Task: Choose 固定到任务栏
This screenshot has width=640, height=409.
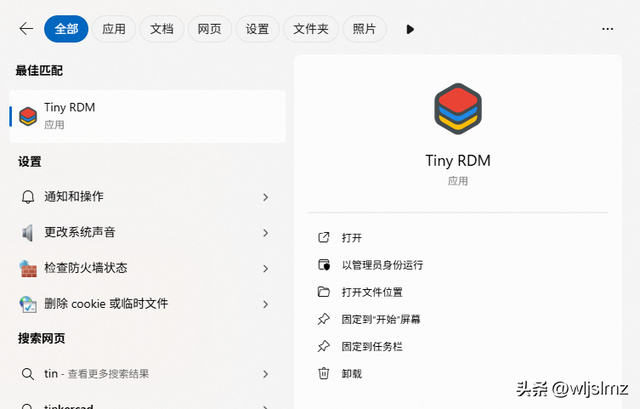Action: click(x=372, y=347)
